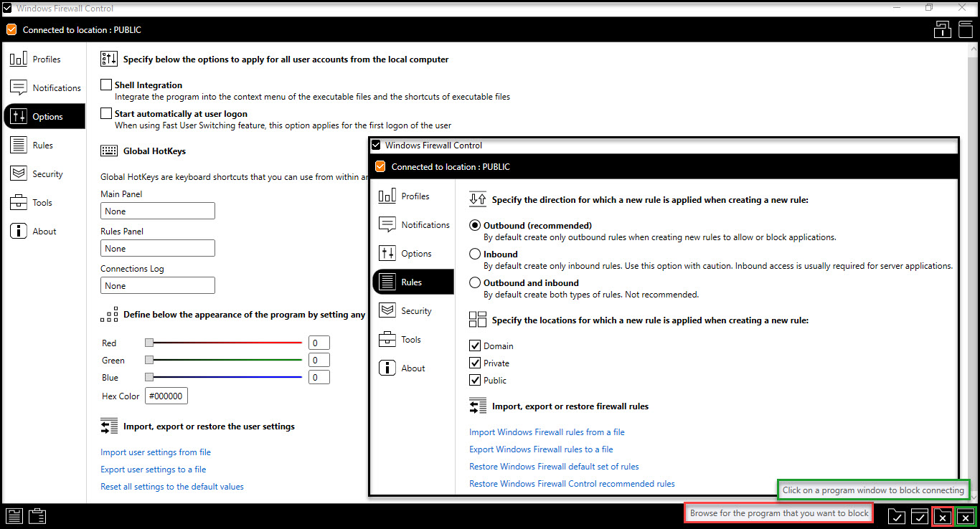Click Notifications icon in overlay window
This screenshot has height=529, width=980.
click(x=387, y=225)
